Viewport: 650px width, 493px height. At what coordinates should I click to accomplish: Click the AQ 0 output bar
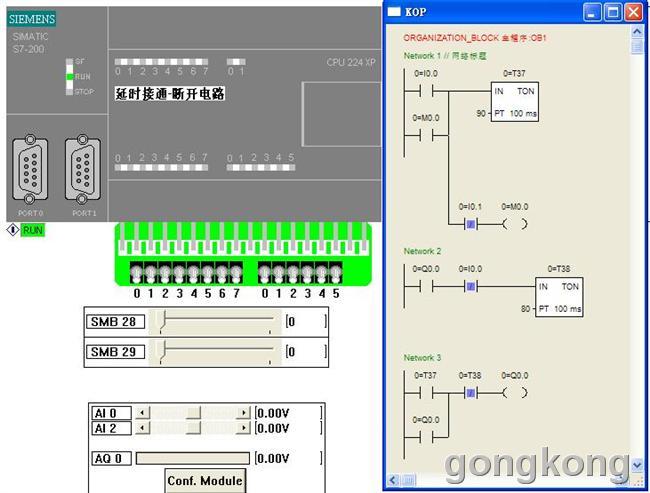193,458
